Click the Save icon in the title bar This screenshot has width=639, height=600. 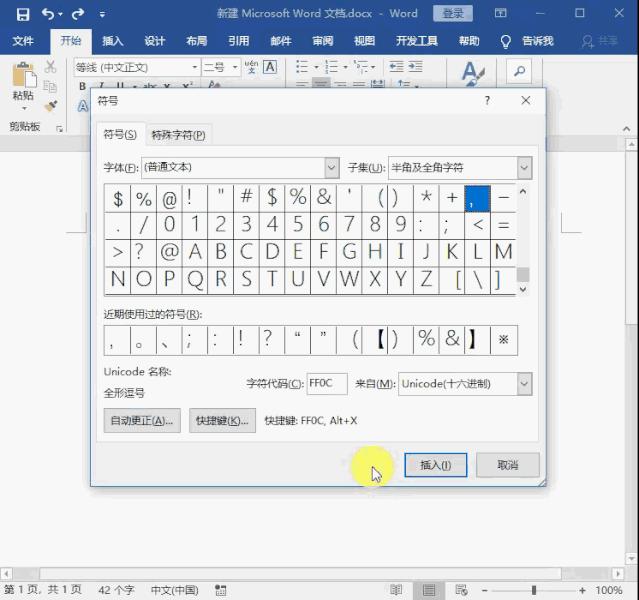[x=23, y=15]
